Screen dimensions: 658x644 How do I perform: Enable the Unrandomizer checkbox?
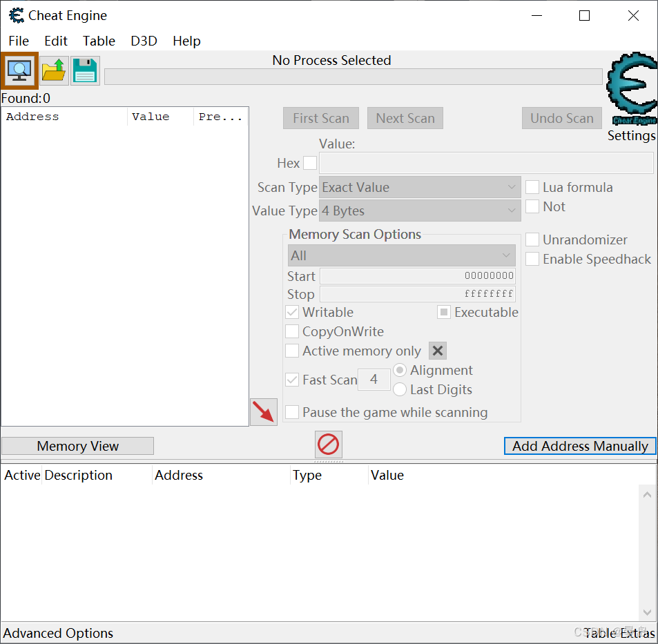[x=532, y=240]
